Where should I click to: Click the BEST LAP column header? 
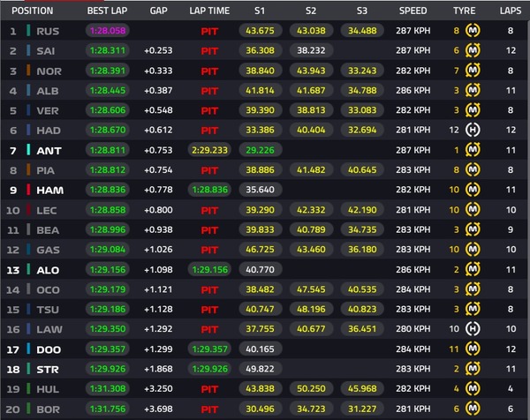click(107, 11)
